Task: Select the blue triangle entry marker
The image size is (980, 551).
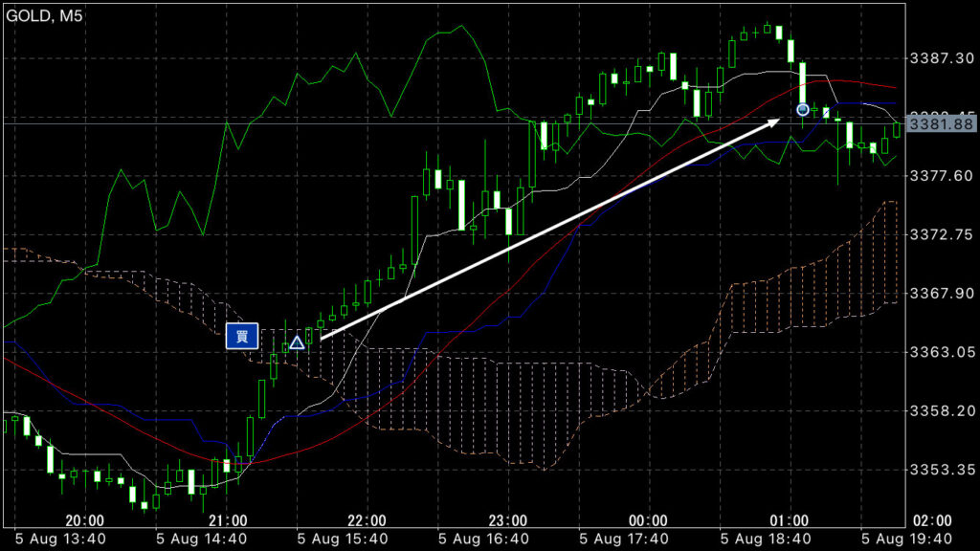Action: click(x=297, y=342)
